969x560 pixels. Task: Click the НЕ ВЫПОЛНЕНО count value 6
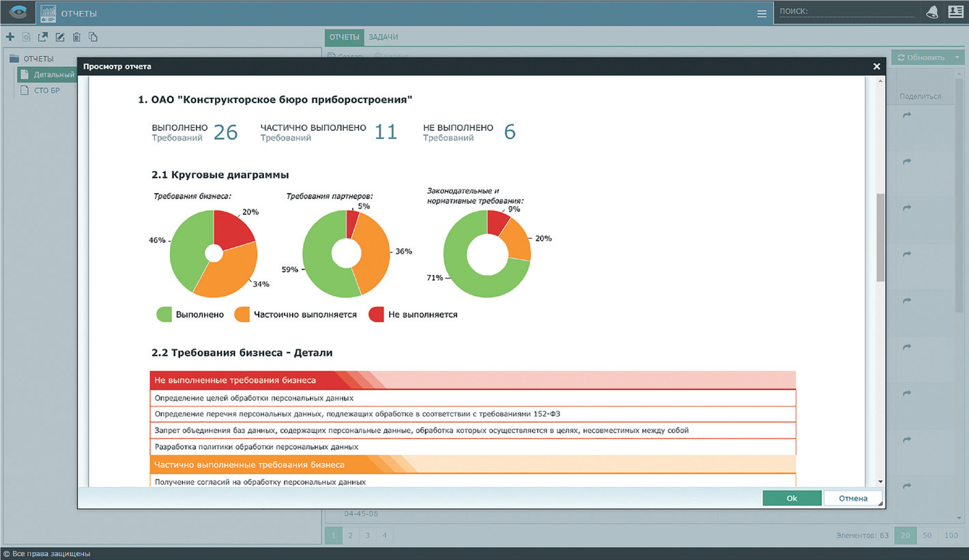point(510,132)
